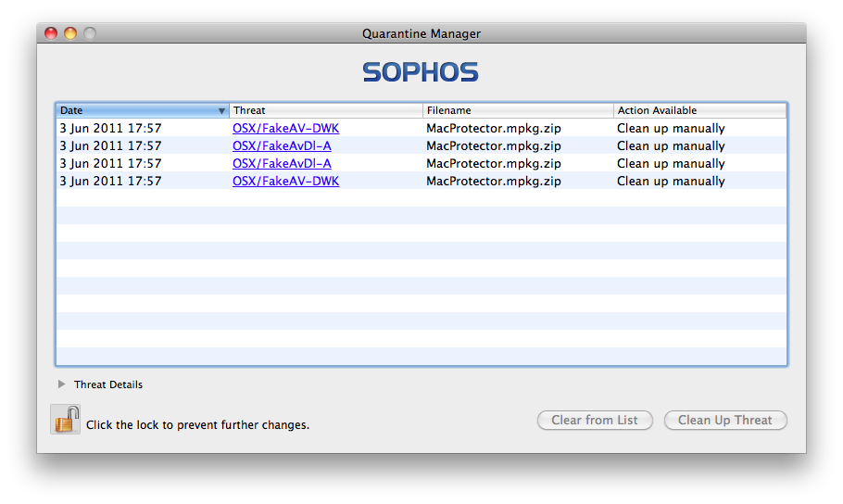Open the last OSX/FakeAV-DWK threat link
This screenshot has width=843, height=504.
pos(285,182)
